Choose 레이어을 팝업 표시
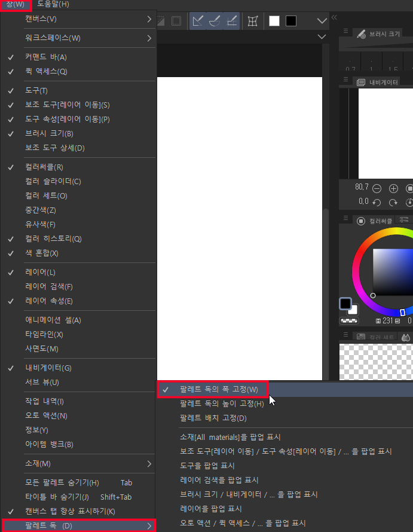The image size is (413, 532). 285,509
